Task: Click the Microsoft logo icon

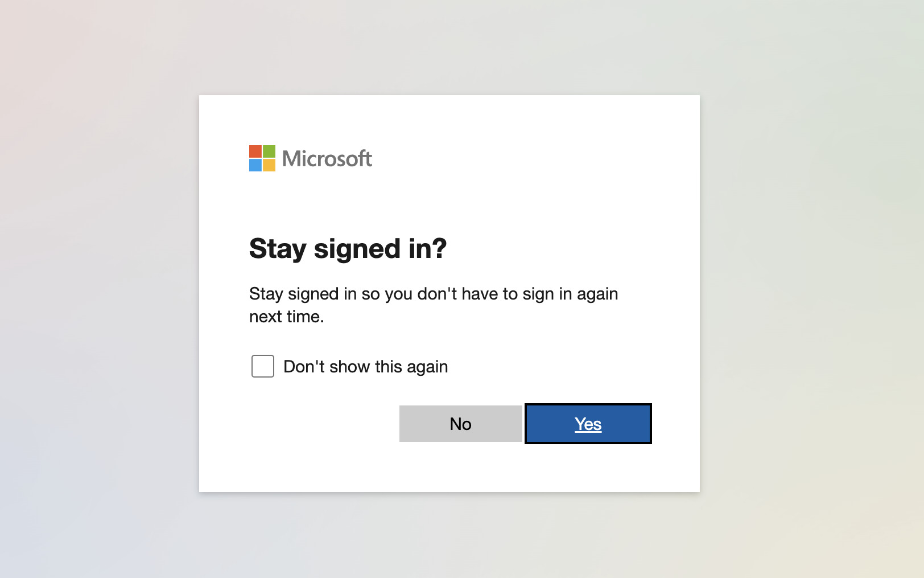Action: [x=262, y=159]
